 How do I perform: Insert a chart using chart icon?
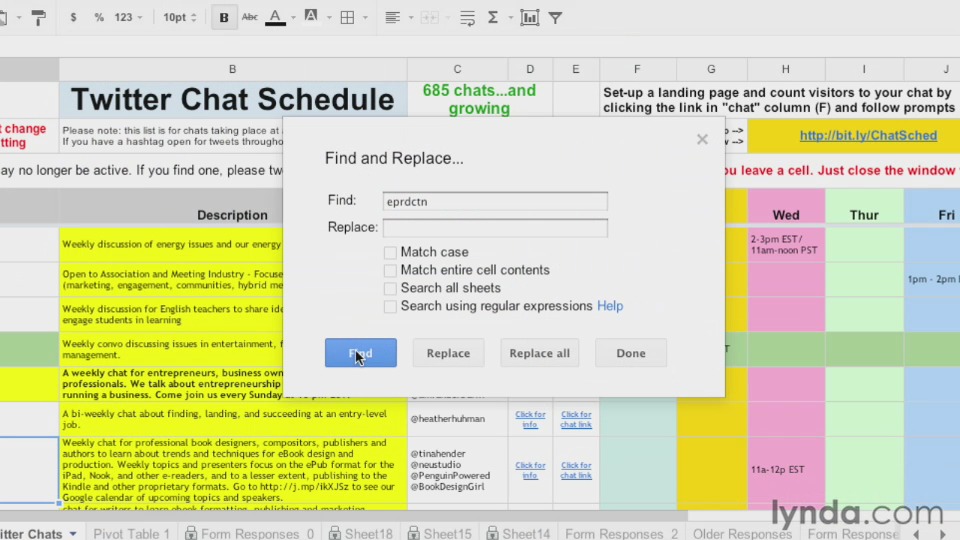[529, 17]
